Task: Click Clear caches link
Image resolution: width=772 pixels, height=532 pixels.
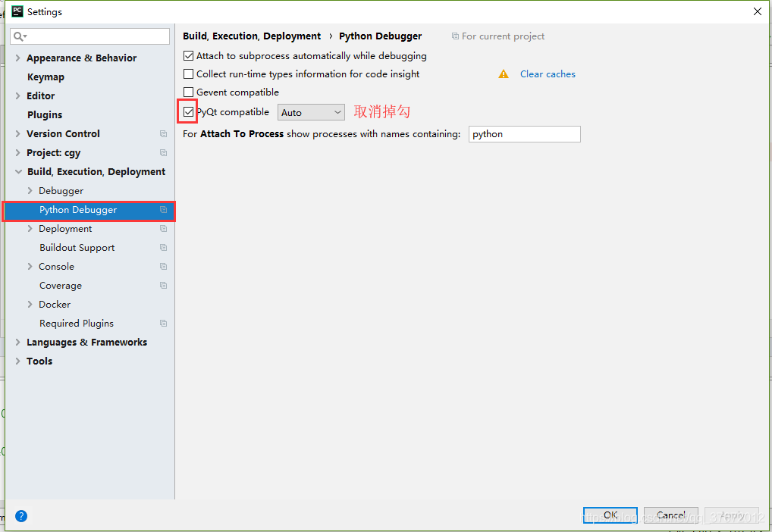Action: pyautogui.click(x=548, y=74)
